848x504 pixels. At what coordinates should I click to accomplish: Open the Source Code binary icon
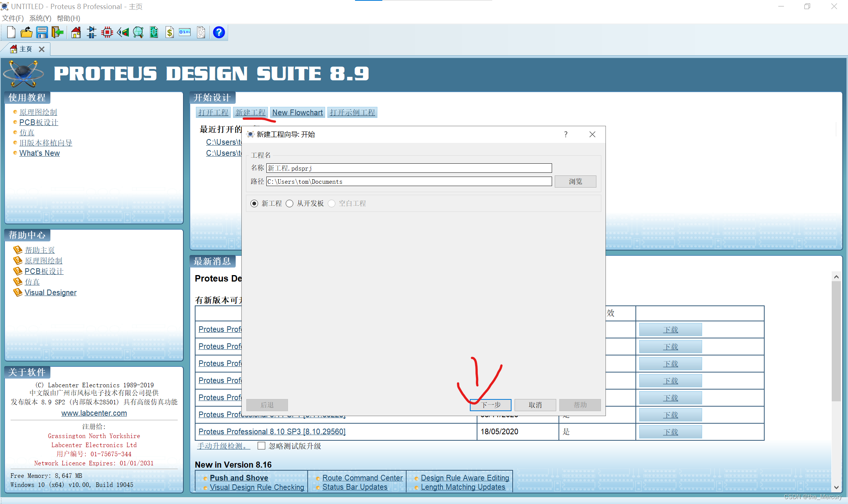[185, 33]
